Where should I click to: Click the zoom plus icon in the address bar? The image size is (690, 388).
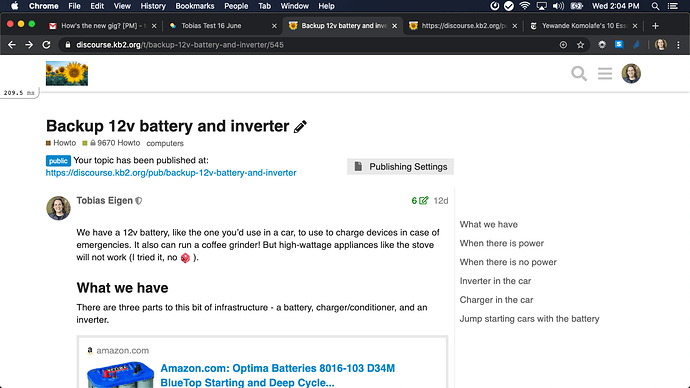point(563,45)
